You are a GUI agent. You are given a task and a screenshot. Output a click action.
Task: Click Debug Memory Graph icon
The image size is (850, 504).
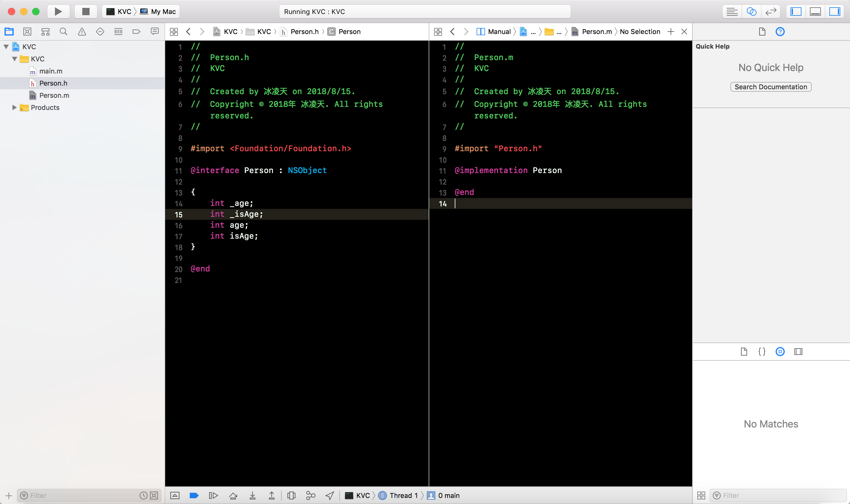tap(310, 495)
